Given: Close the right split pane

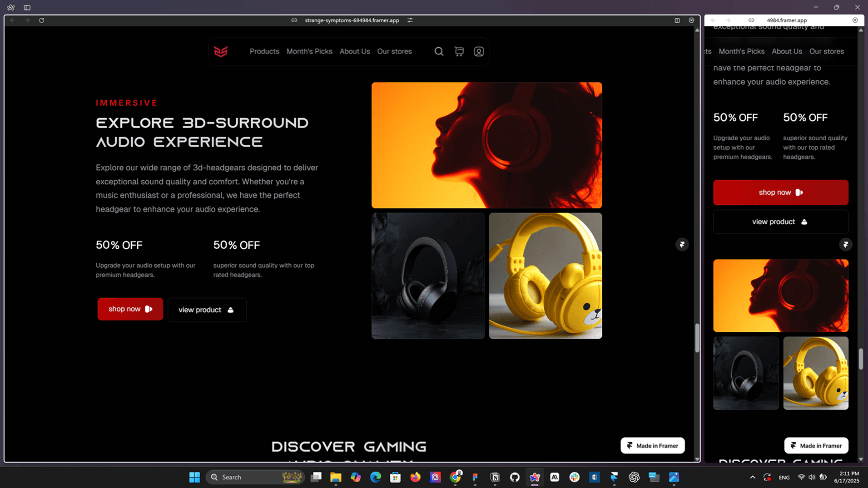Looking at the screenshot, I should point(855,20).
